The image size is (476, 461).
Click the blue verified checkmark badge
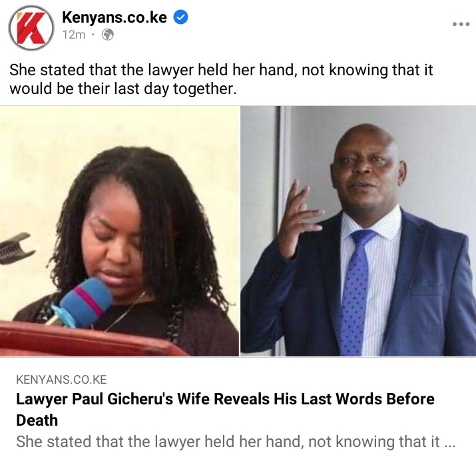pyautogui.click(x=180, y=17)
